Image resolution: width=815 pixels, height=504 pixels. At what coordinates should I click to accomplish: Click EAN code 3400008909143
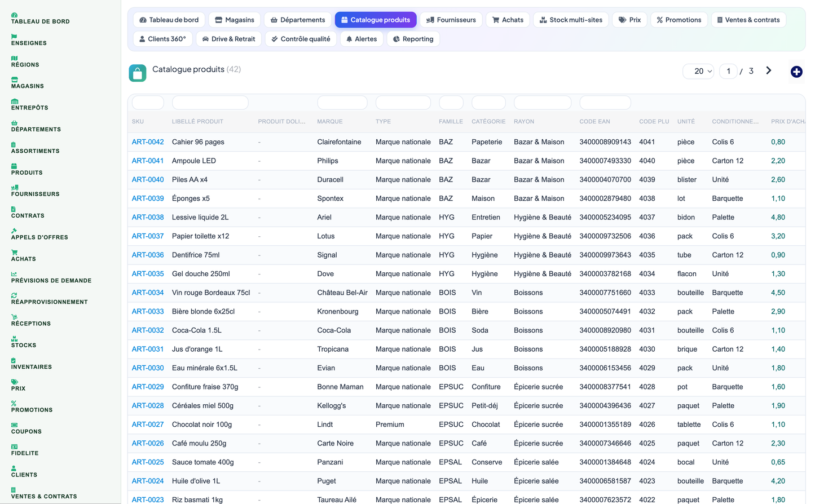click(605, 142)
